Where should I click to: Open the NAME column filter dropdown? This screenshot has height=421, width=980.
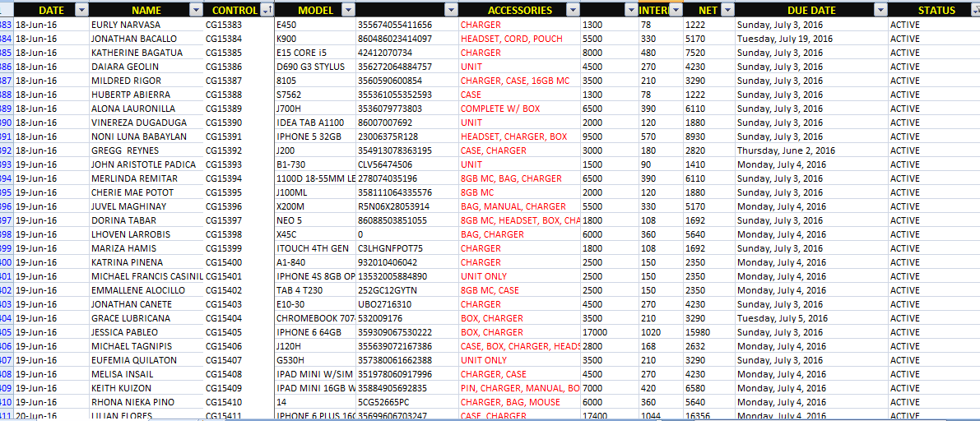pyautogui.click(x=197, y=10)
